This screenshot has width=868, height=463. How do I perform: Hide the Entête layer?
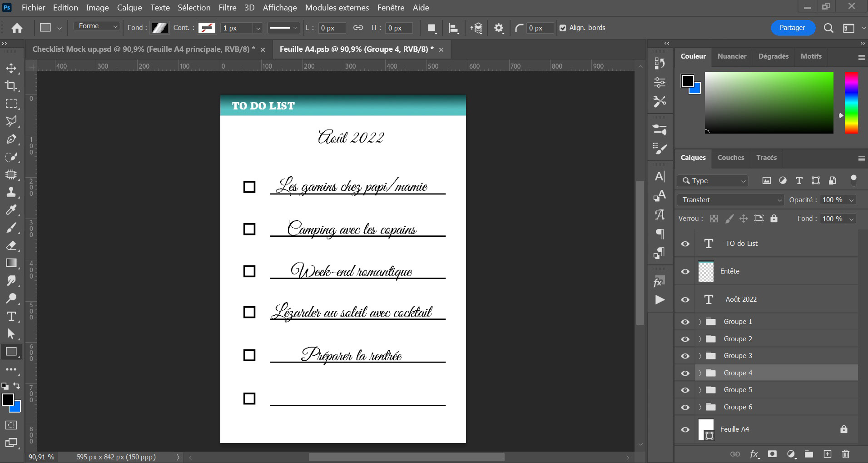click(x=685, y=271)
